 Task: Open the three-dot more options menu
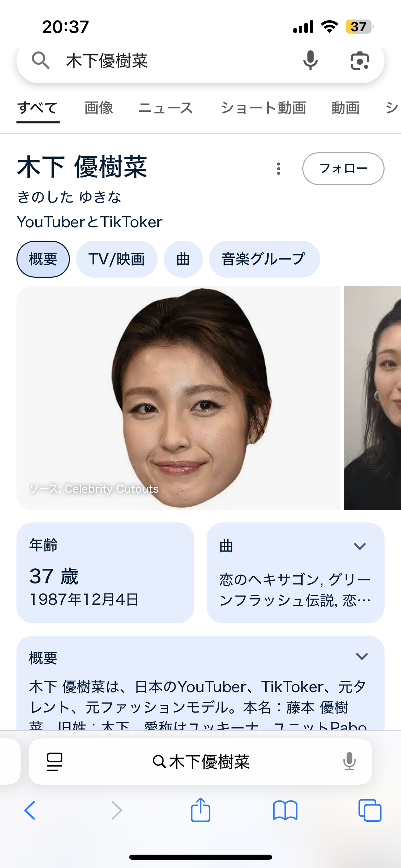coord(279,169)
